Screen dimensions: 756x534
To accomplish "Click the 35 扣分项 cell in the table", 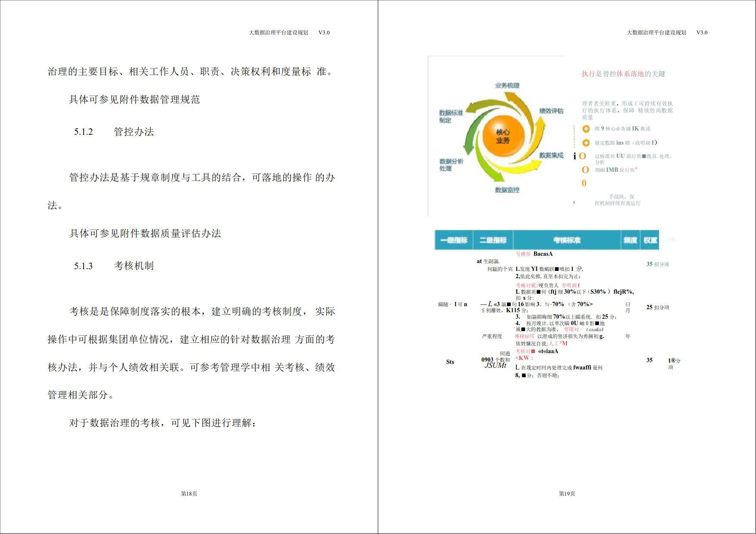I will (x=658, y=264).
